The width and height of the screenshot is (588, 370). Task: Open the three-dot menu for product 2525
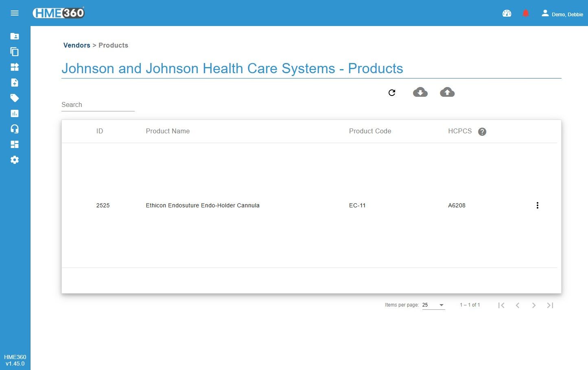pos(538,205)
